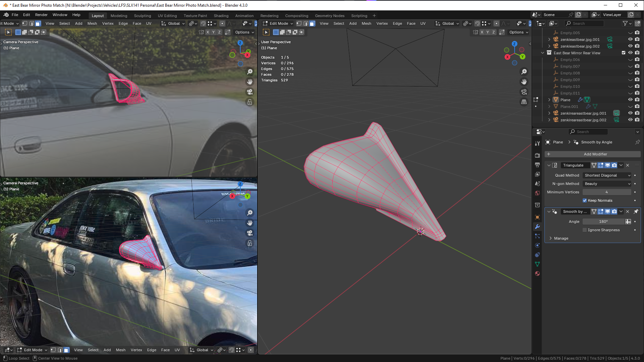644x362 pixels.
Task: Open Object Data properties tab icon
Action: coord(537,264)
